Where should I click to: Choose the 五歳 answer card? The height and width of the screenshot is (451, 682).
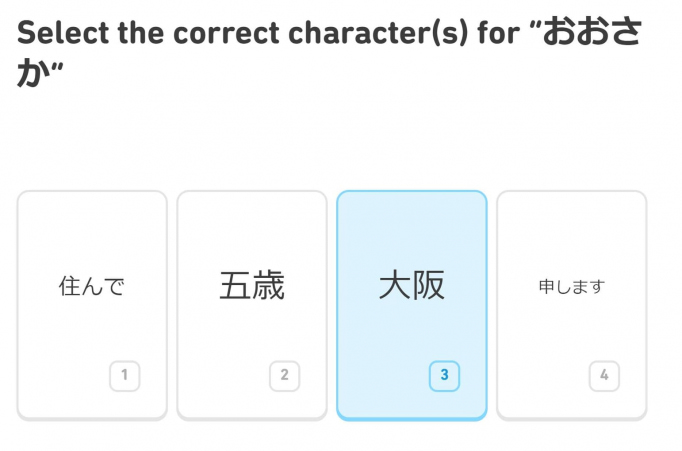coord(252,304)
